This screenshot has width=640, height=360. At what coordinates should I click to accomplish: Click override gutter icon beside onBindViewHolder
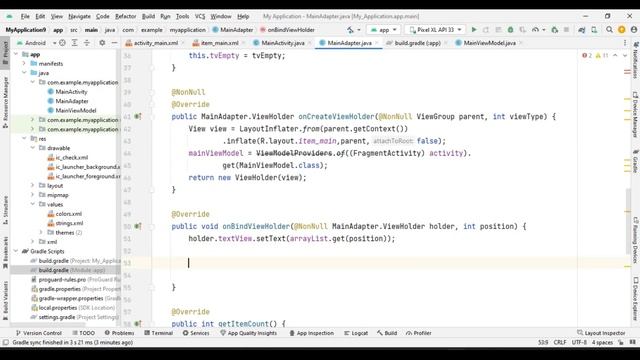click(138, 226)
